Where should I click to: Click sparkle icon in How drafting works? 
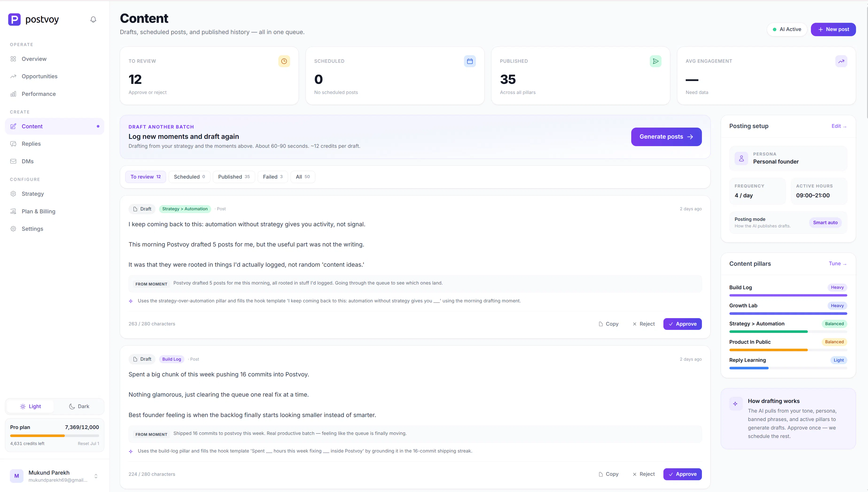[736, 404]
